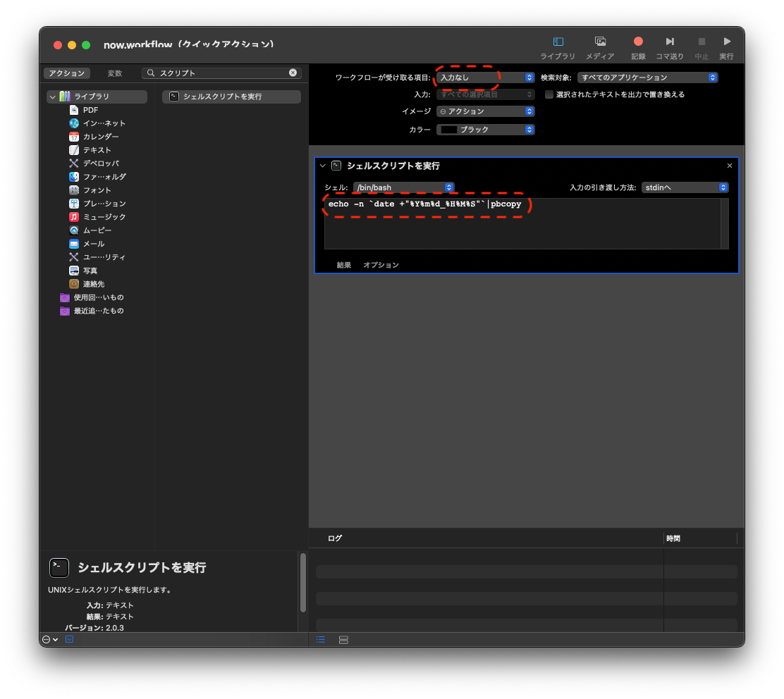Toggle the description panel icon at bottom left
The width and height of the screenshot is (784, 699).
pos(70,640)
